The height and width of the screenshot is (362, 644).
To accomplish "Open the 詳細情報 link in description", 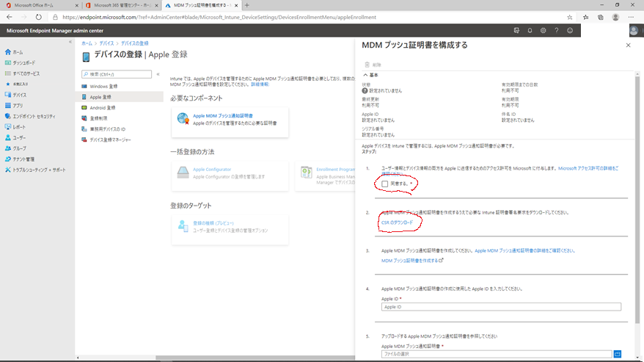I will (260, 84).
